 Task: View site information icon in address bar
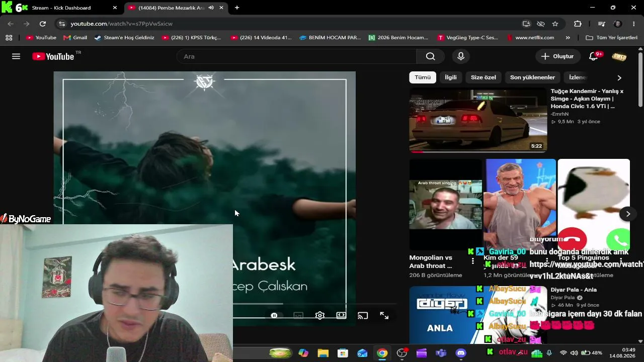click(61, 24)
